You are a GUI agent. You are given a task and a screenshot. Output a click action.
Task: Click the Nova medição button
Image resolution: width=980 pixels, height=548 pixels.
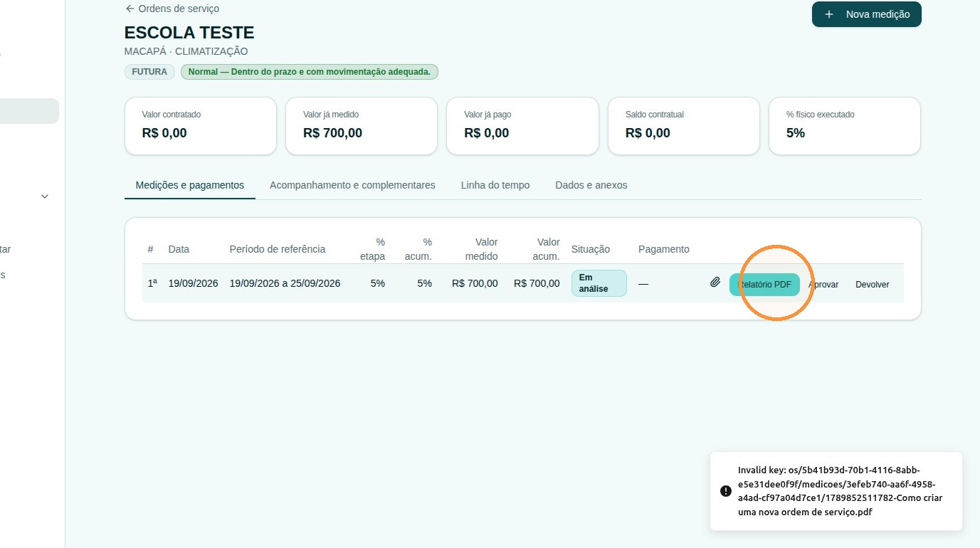(866, 14)
